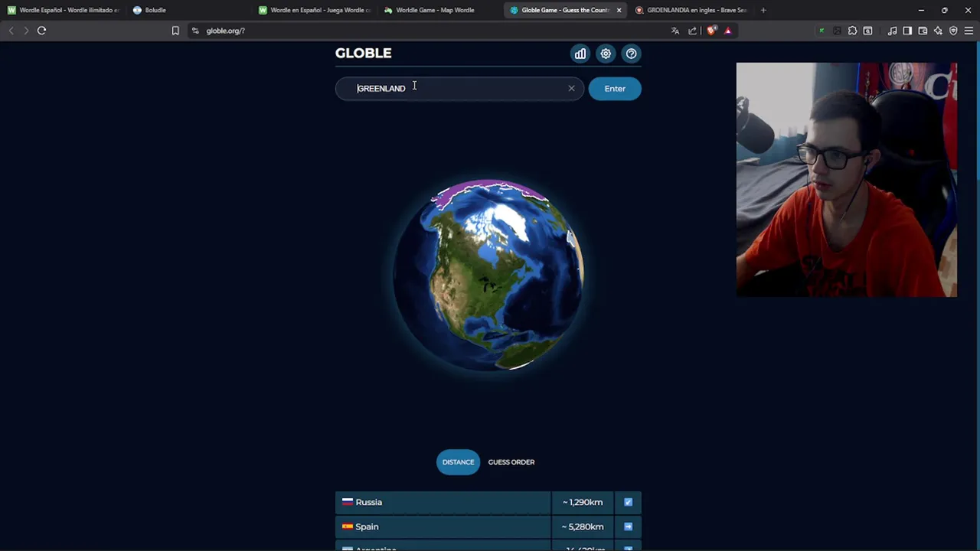Open the Extensions puzzle piece menu
This screenshot has width=980, height=551.
852,31
